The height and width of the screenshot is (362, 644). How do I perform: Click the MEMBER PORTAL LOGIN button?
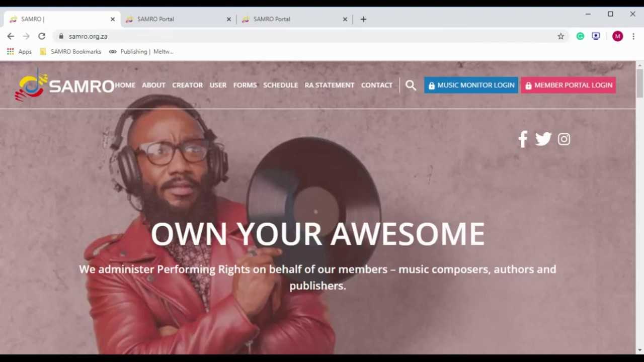pyautogui.click(x=568, y=85)
